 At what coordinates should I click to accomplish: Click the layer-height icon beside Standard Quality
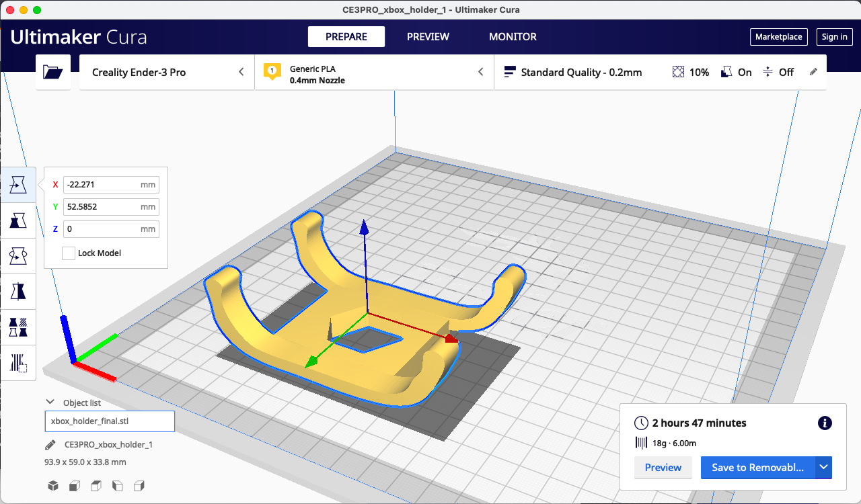(510, 72)
